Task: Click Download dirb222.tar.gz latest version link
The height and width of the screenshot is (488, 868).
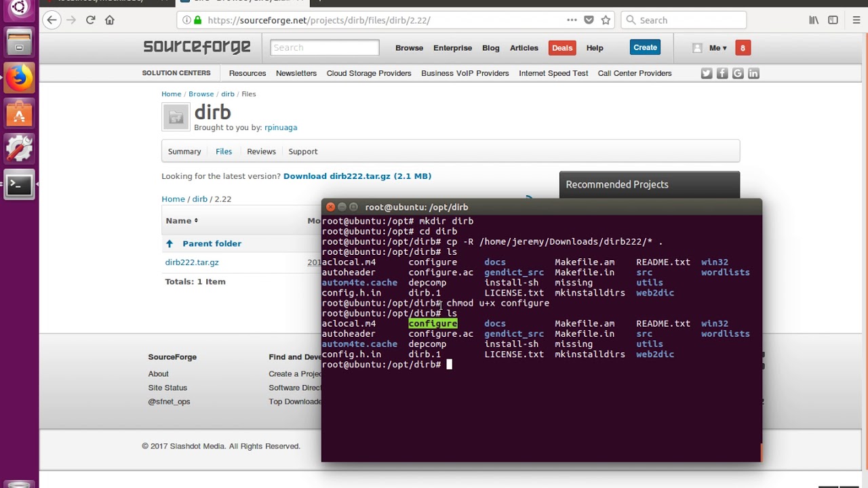Action: pos(357,176)
